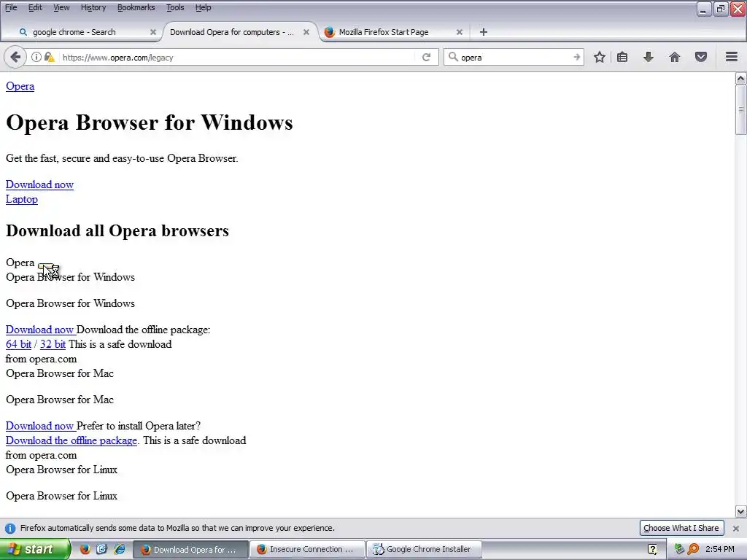Viewport: 747px width, 560px height.
Task: Click the green system tray icon
Action: pos(679,549)
